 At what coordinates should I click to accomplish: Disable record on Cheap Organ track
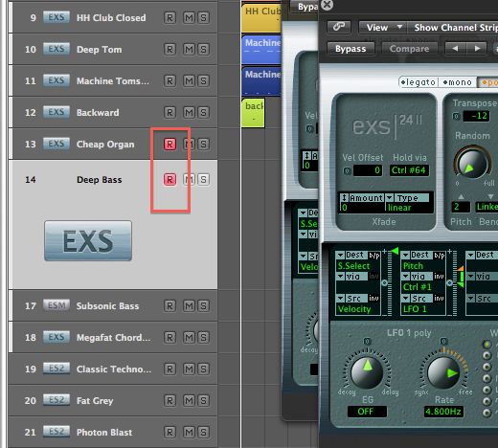[170, 145]
